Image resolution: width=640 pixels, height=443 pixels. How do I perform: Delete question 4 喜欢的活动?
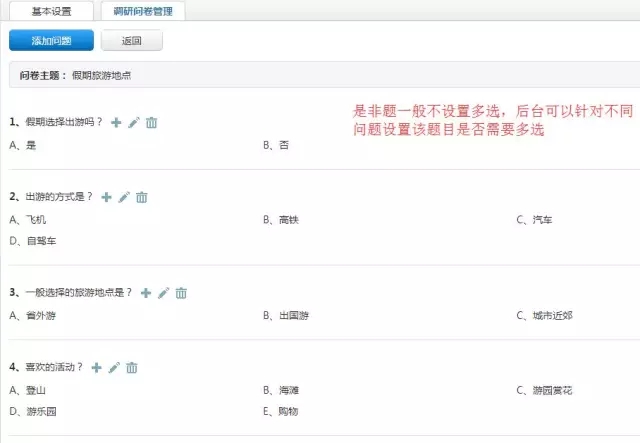132,367
